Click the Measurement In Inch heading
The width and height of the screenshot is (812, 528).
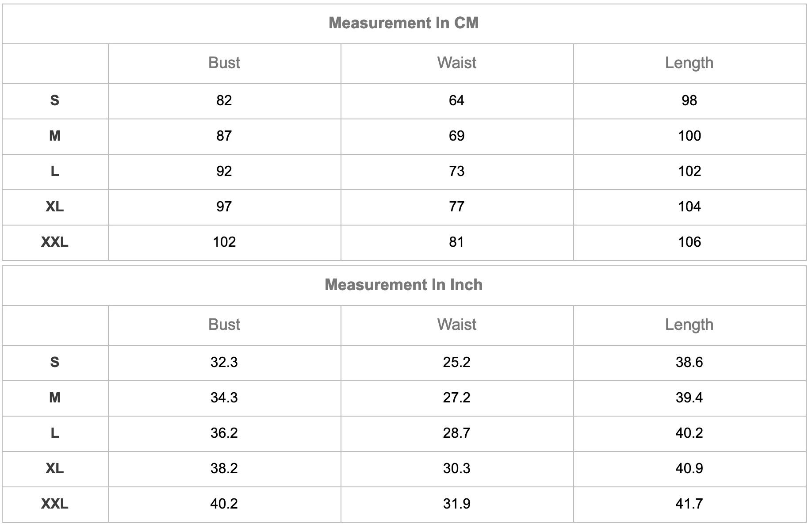404,285
